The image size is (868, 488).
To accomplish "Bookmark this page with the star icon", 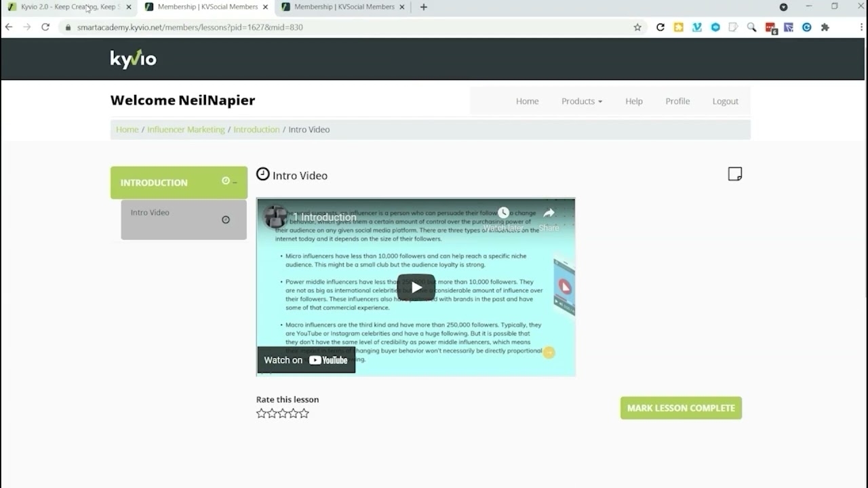I will pos(637,27).
